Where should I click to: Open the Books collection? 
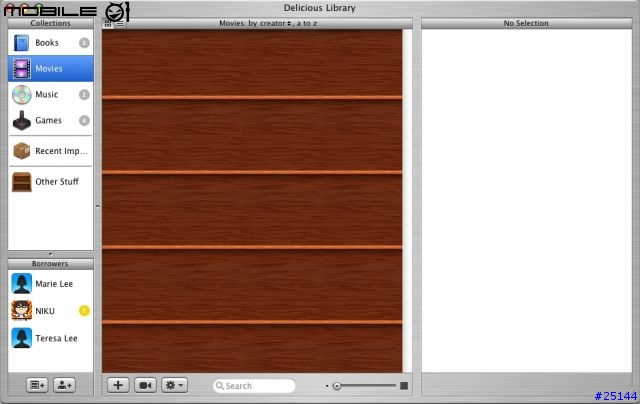(51, 43)
